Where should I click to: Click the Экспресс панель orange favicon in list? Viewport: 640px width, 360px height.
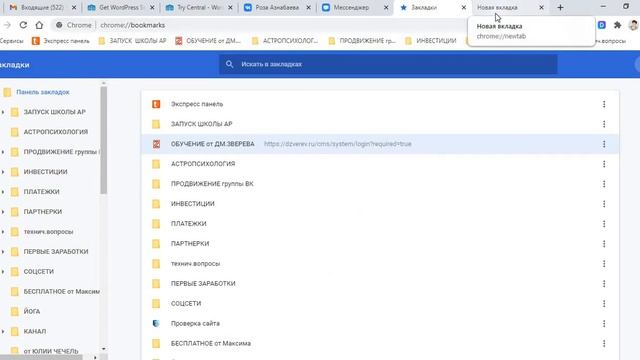[x=156, y=104]
